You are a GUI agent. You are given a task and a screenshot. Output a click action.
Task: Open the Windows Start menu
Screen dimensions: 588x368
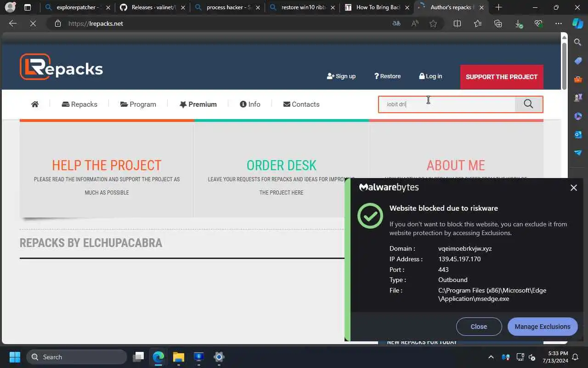pos(15,357)
